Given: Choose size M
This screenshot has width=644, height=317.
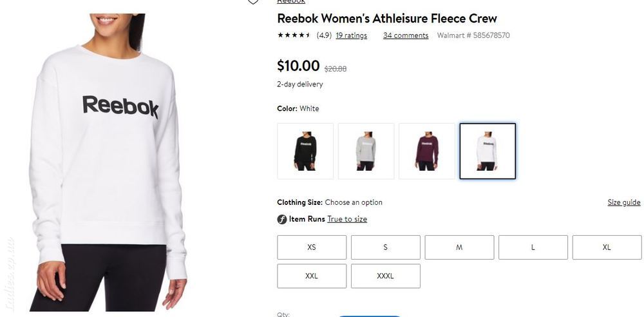Looking at the screenshot, I should pyautogui.click(x=459, y=247).
